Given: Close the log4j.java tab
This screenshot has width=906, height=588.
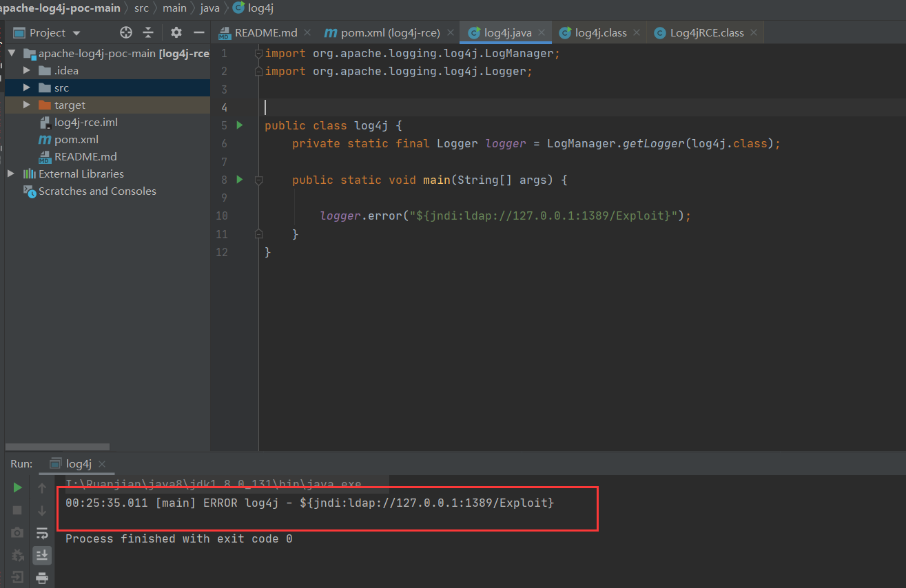Looking at the screenshot, I should pyautogui.click(x=542, y=32).
